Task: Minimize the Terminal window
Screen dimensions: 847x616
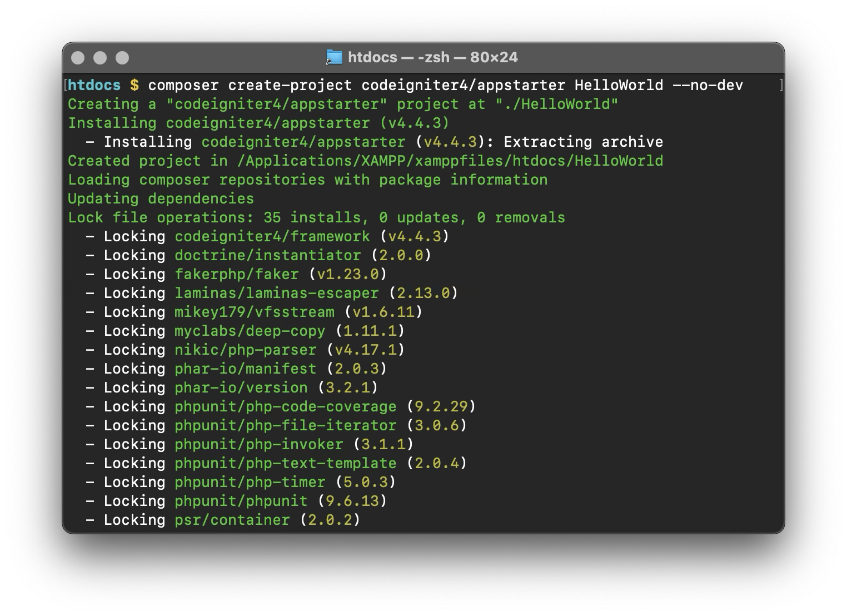Action: 100,58
